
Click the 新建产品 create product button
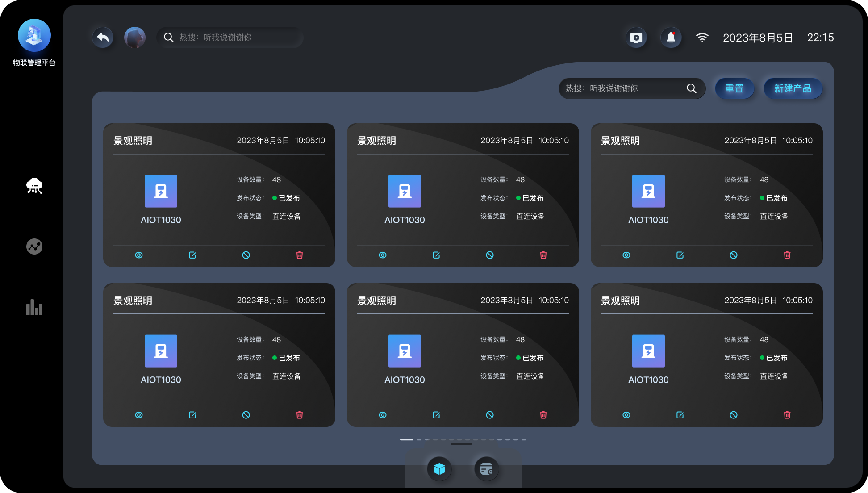pos(793,88)
